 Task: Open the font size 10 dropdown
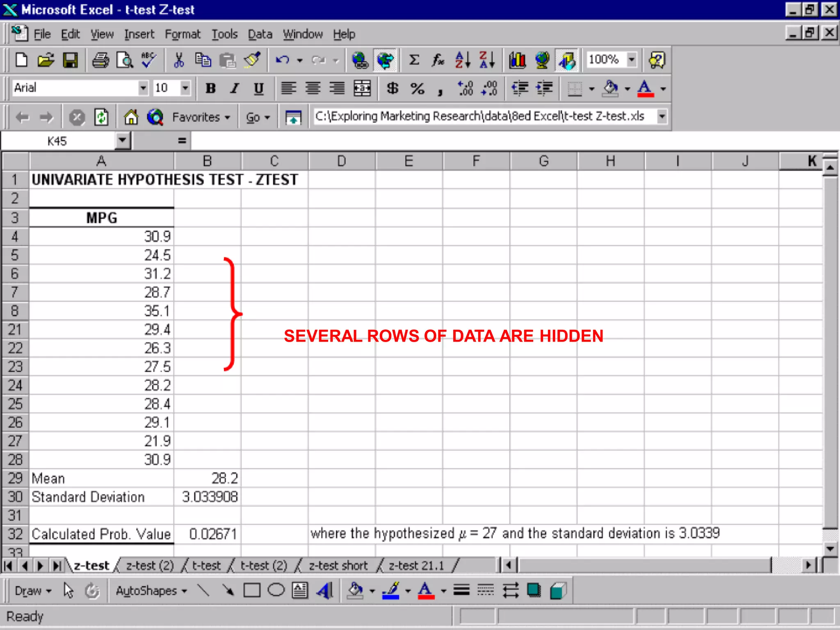(185, 88)
